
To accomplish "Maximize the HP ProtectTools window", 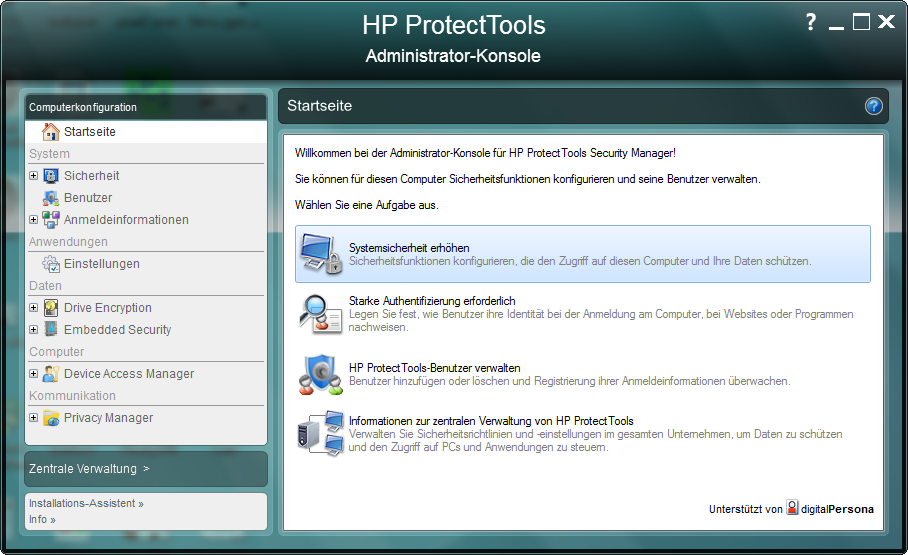I will coord(861,22).
